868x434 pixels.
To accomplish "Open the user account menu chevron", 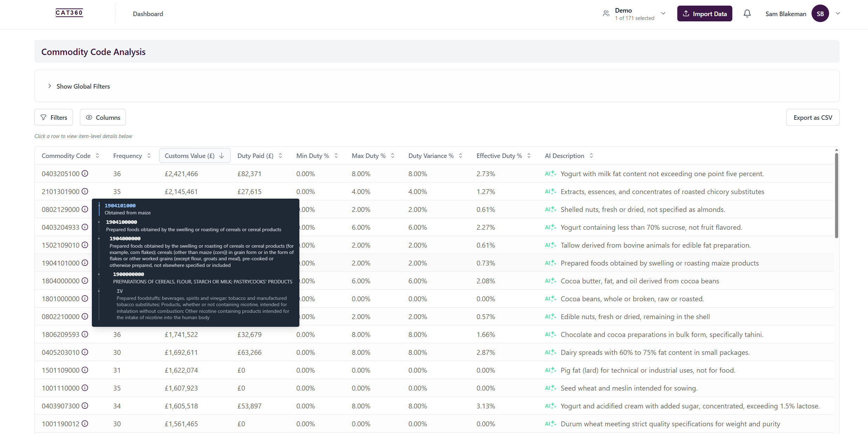I will tap(838, 14).
